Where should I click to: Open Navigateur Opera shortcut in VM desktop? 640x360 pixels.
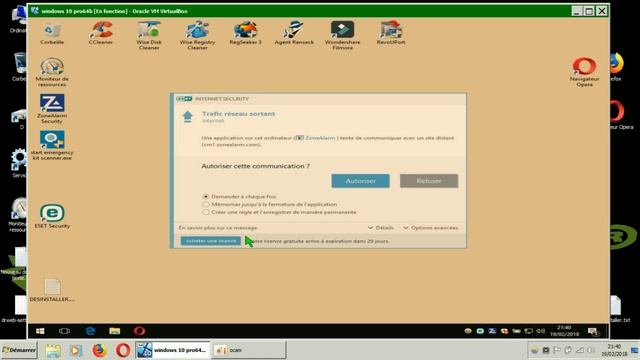pyautogui.click(x=584, y=72)
